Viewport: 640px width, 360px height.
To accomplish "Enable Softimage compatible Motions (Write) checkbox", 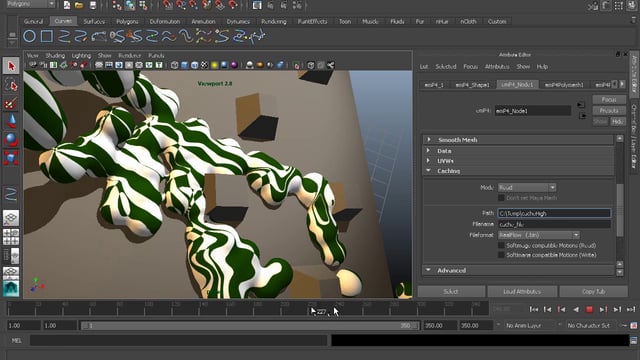I will tap(501, 255).
